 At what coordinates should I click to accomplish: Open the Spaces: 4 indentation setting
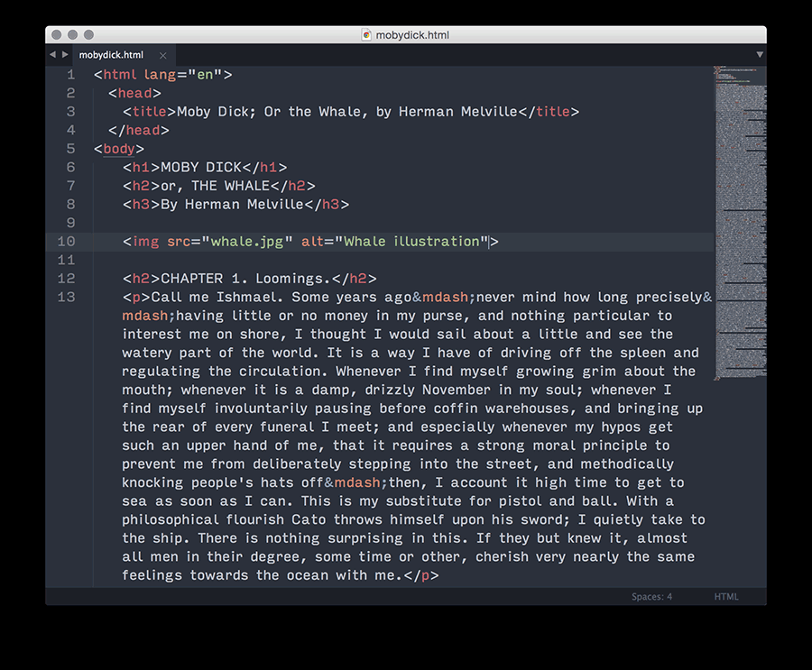click(651, 596)
